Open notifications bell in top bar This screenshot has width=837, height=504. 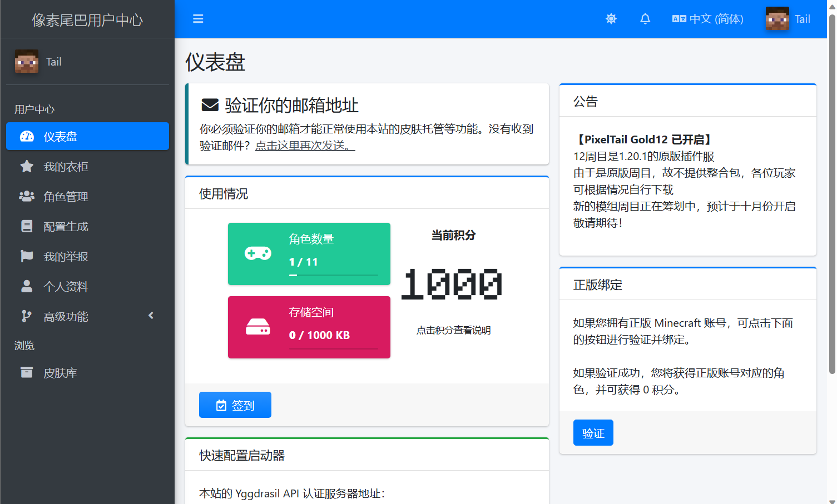pos(645,19)
